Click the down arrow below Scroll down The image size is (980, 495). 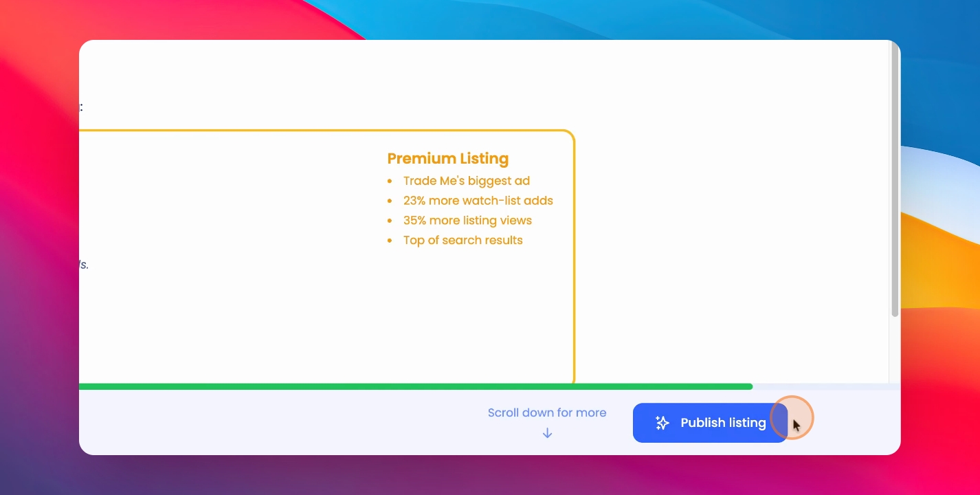click(547, 433)
